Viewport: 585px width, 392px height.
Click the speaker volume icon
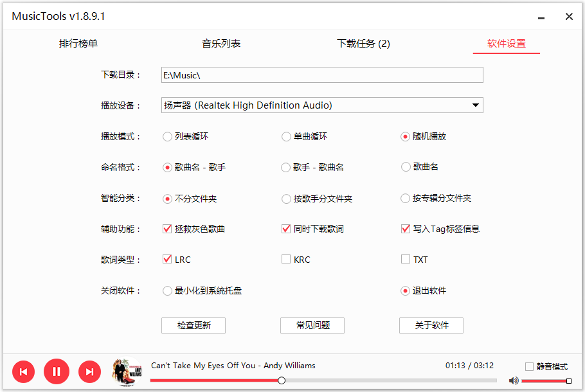[x=513, y=380]
